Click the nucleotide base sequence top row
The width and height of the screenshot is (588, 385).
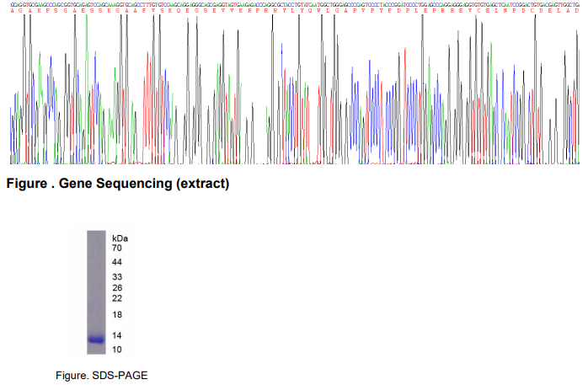(295, 4)
